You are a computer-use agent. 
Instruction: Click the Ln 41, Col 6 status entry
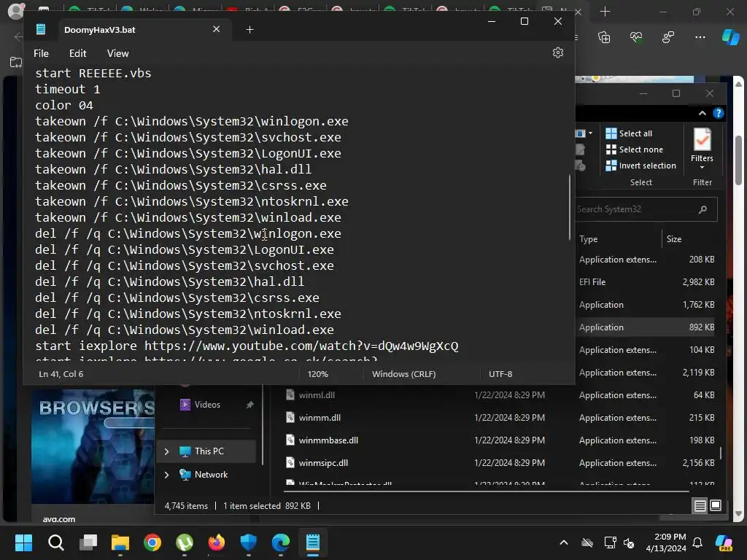[x=61, y=374]
